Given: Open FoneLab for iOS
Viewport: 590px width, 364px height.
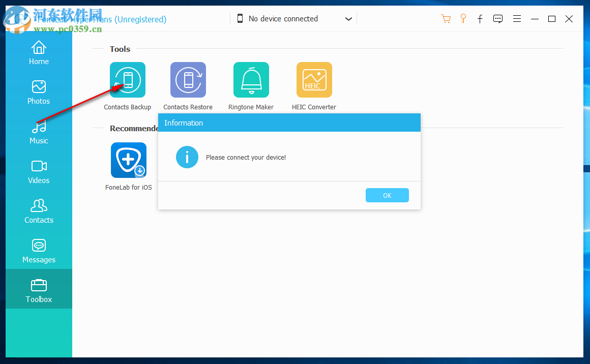Looking at the screenshot, I should tap(128, 160).
